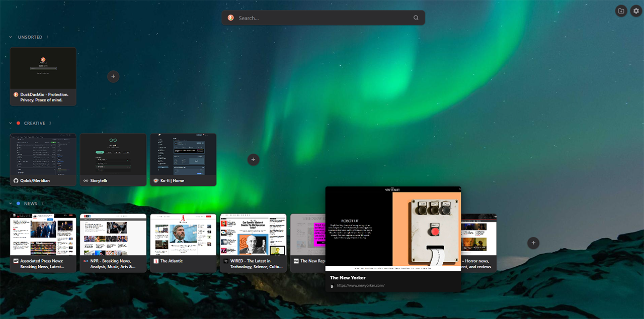
Task: Click the "The Atlantic" tab title text
Action: pos(172,261)
